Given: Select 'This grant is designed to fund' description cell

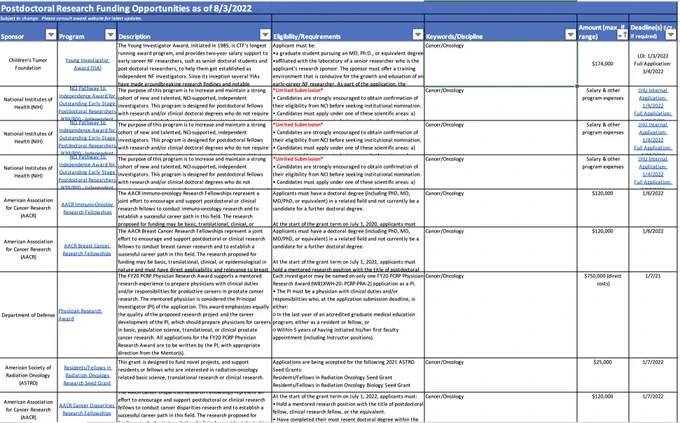Looking at the screenshot, I should 194,375.
